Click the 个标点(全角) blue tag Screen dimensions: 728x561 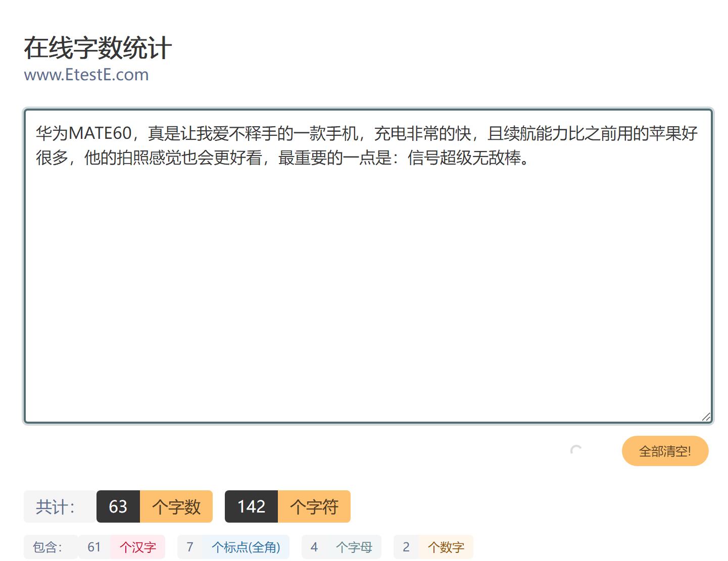point(246,547)
